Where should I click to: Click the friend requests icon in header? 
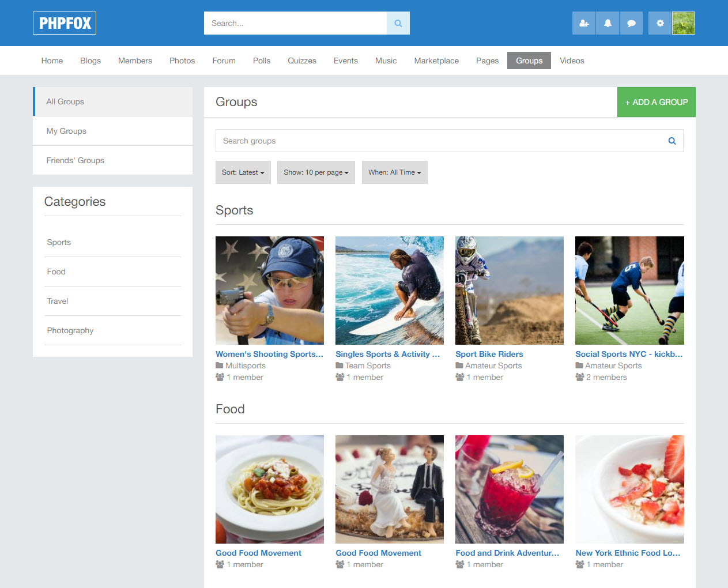tap(584, 24)
